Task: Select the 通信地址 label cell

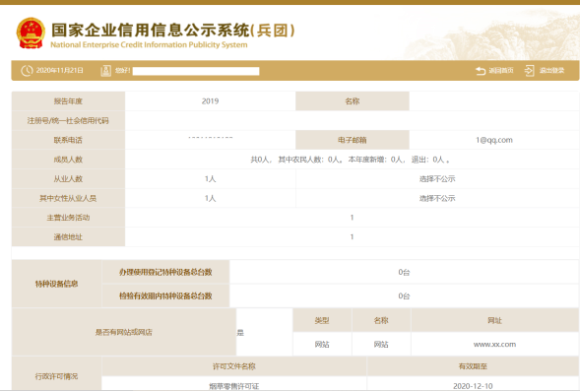Action: (x=68, y=237)
